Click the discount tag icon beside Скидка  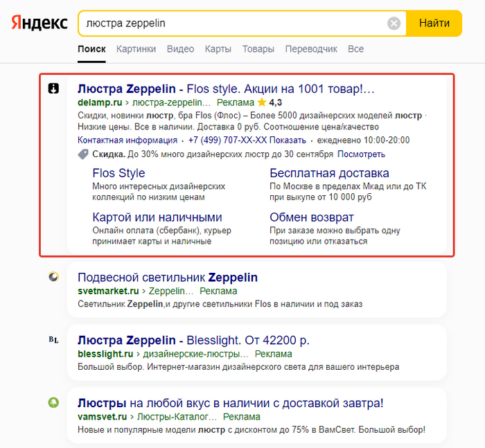(x=83, y=154)
